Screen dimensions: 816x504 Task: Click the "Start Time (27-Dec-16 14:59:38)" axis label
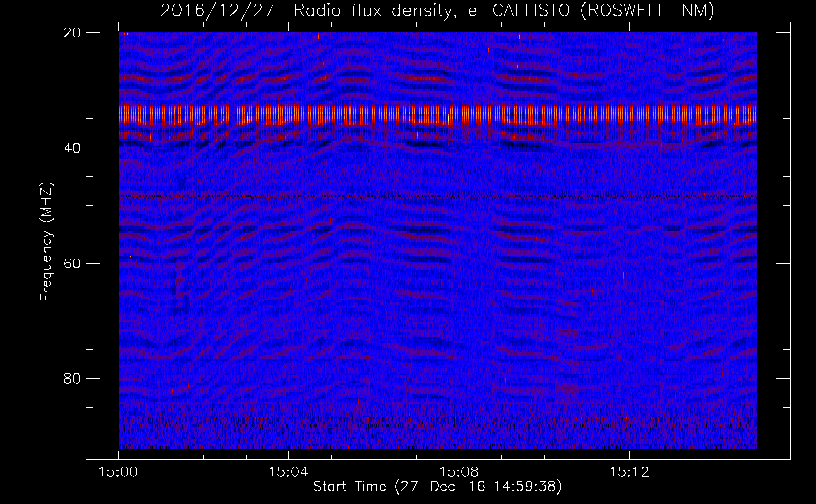coord(437,487)
